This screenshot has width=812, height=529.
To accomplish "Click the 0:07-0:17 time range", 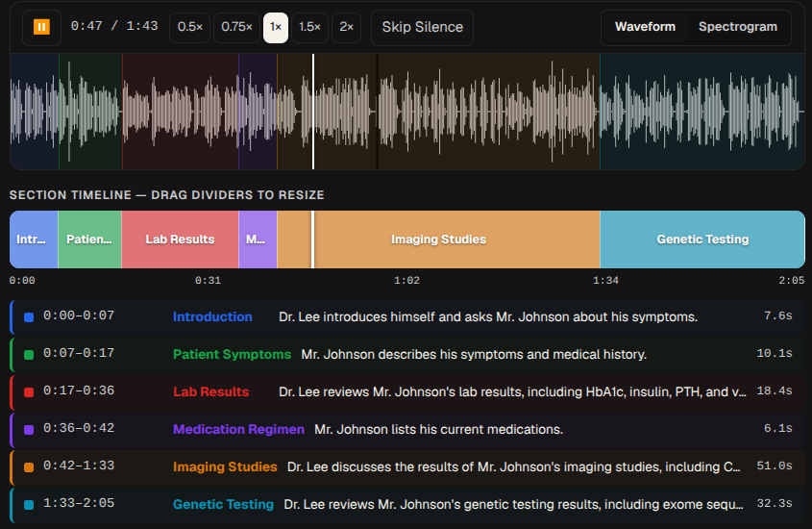I will pos(79,353).
